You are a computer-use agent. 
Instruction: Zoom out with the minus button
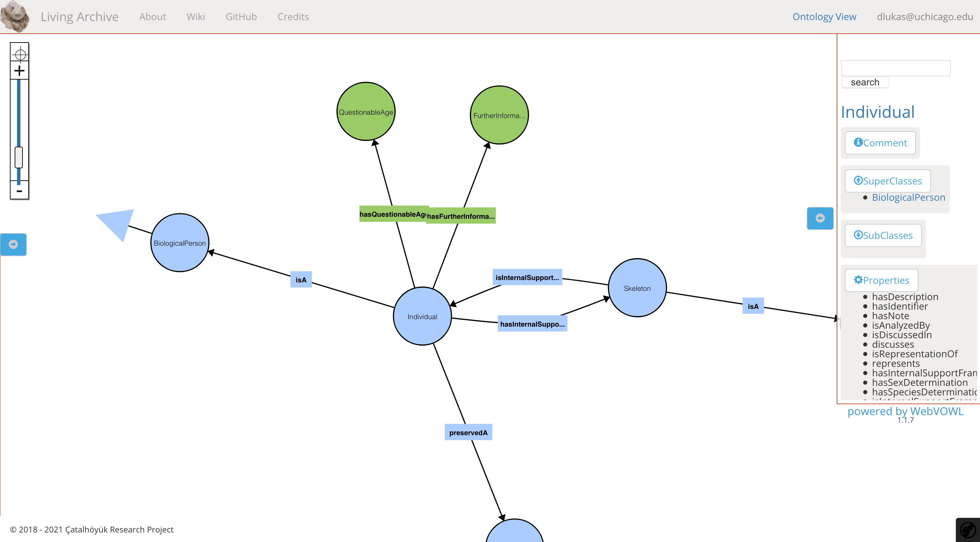pos(19,191)
